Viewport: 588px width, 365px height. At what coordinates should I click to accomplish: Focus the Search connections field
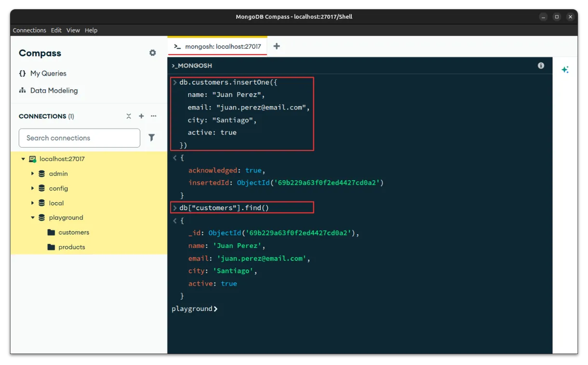click(80, 138)
